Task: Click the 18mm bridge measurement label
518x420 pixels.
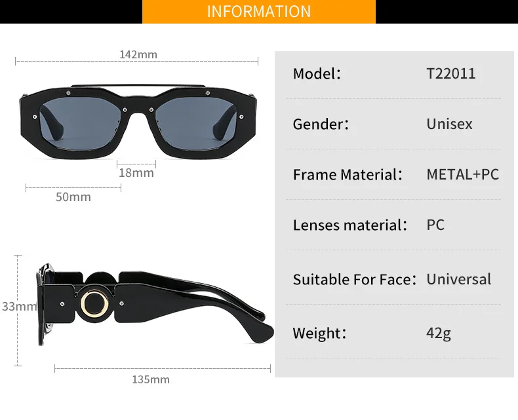Action: pyautogui.click(x=136, y=173)
